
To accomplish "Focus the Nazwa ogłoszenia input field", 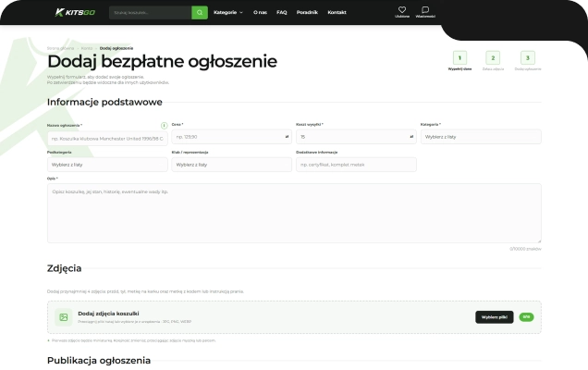I will (107, 139).
